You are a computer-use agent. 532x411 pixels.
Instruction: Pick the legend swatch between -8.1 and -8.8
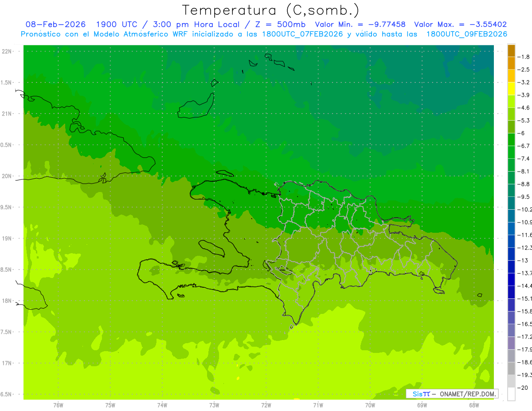pyautogui.click(x=511, y=178)
